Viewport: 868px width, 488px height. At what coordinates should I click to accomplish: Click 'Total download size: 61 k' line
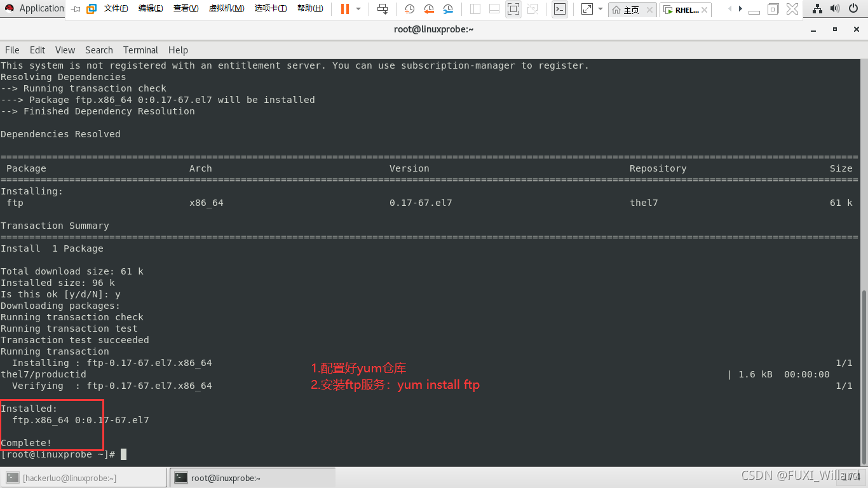click(72, 271)
